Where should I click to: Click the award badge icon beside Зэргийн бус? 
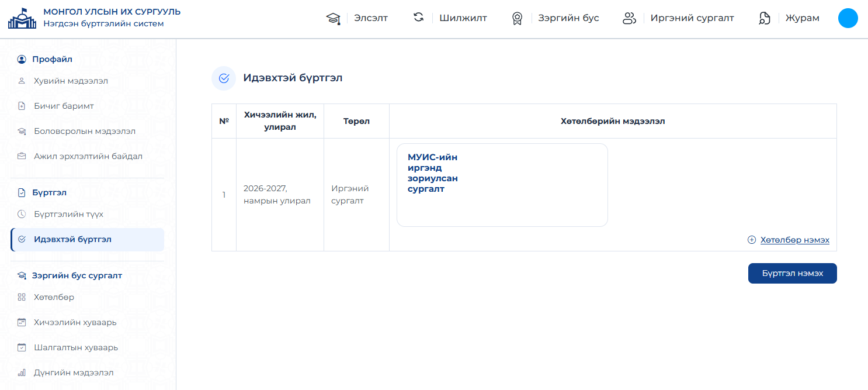[x=517, y=18]
